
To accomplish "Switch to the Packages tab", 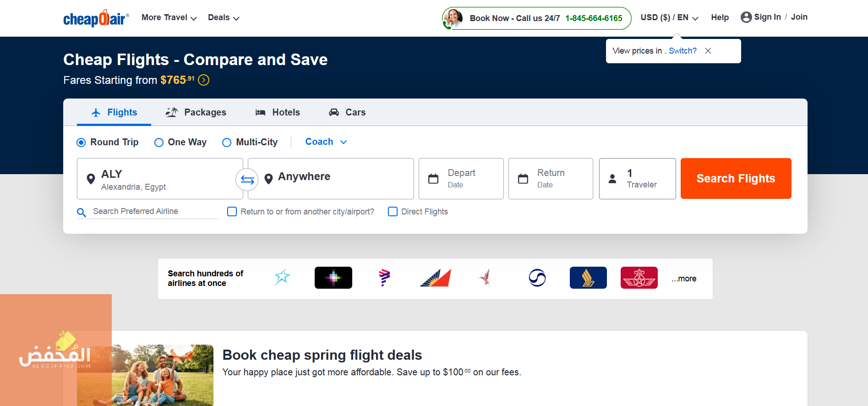I will click(196, 112).
